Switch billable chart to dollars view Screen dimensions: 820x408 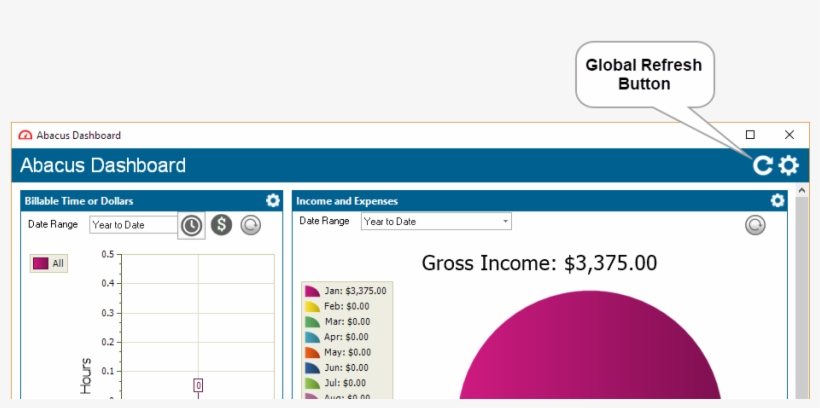click(x=221, y=226)
